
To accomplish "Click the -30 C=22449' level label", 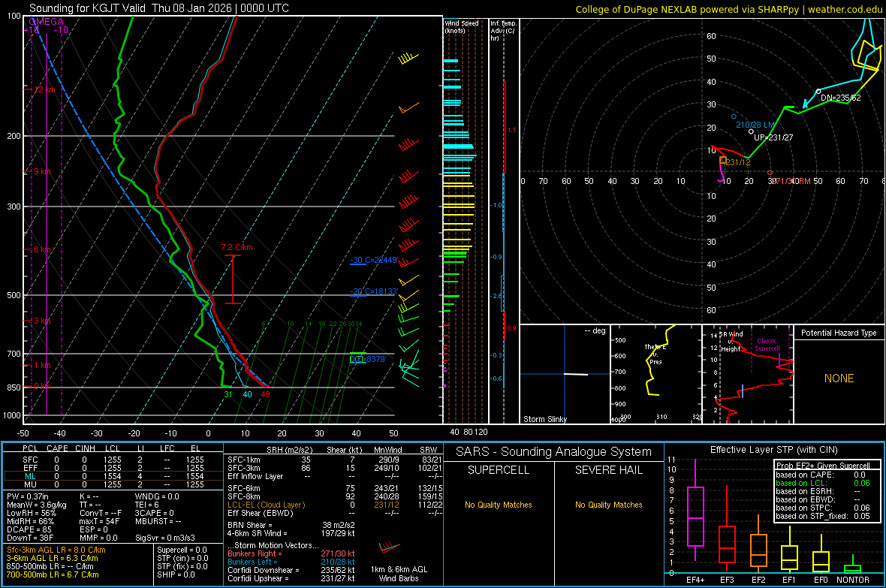I will [374, 260].
